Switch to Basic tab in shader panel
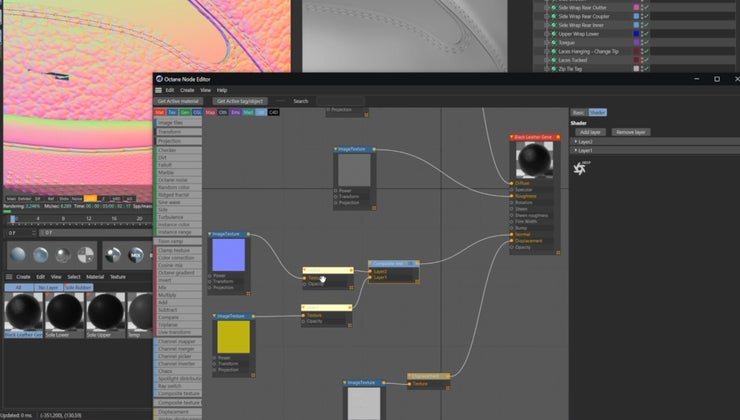The image size is (740, 420). [579, 113]
